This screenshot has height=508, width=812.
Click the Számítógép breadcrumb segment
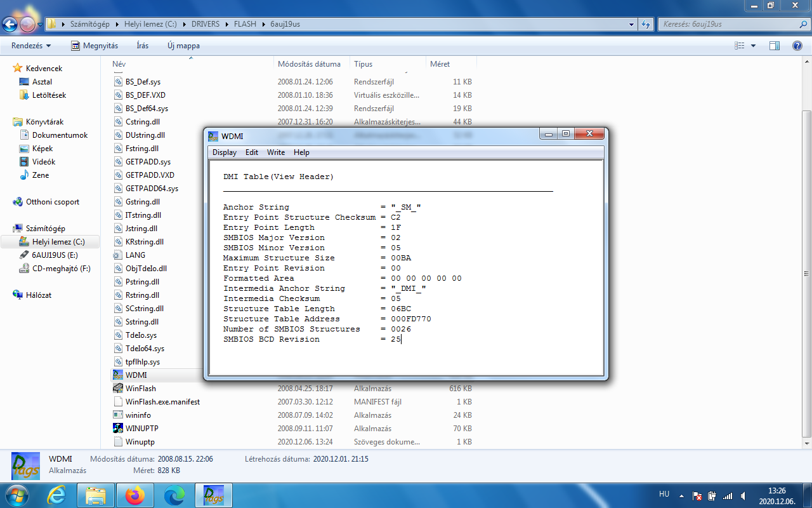pyautogui.click(x=90, y=24)
